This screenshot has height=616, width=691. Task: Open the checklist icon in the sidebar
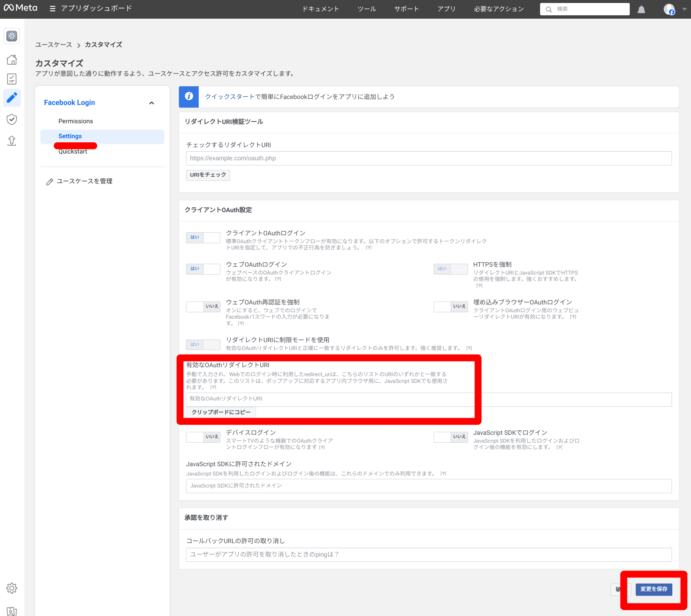[x=12, y=79]
